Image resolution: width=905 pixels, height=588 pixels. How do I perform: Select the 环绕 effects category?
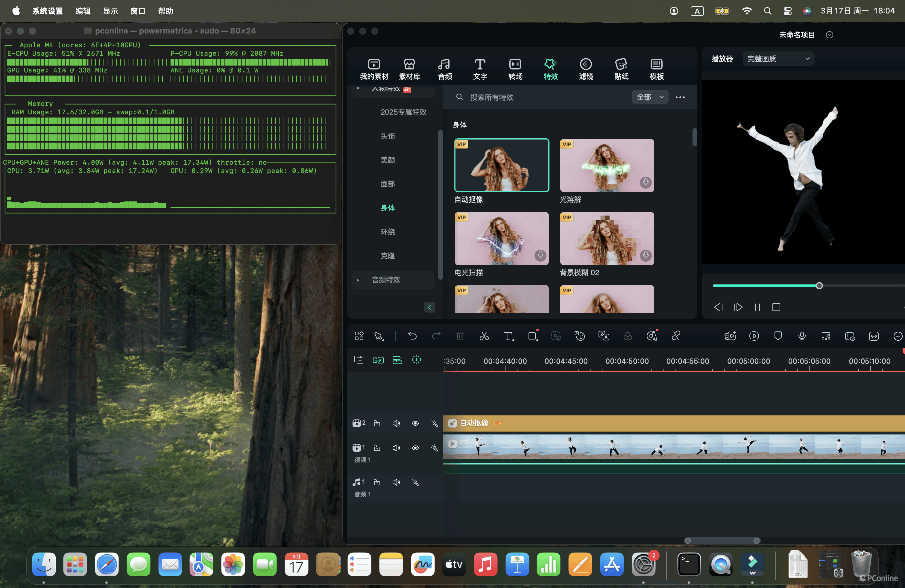point(388,232)
